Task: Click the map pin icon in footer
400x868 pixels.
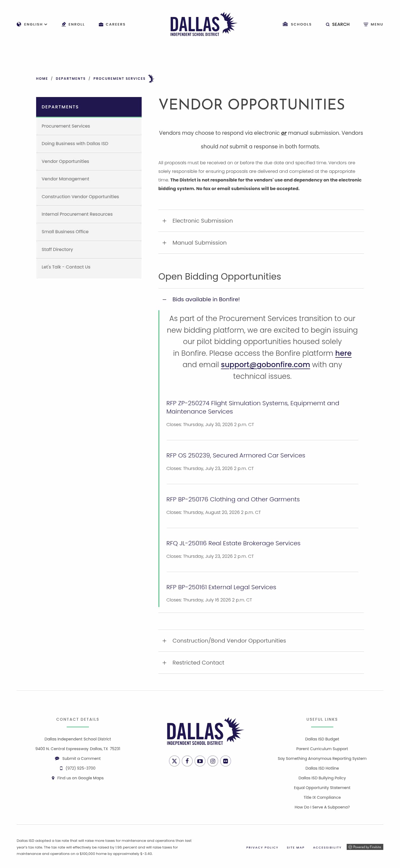Action: (53, 778)
